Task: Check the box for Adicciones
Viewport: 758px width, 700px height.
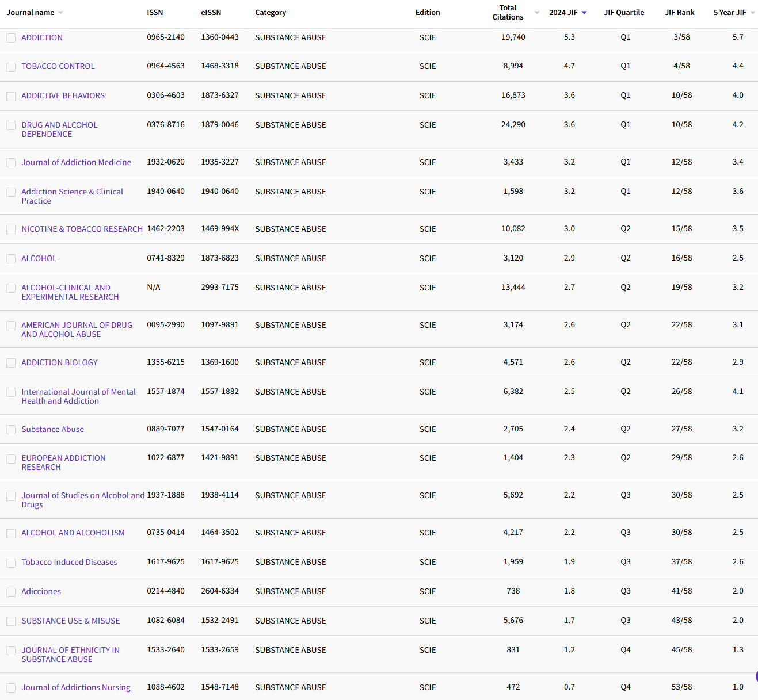Action: (x=11, y=592)
